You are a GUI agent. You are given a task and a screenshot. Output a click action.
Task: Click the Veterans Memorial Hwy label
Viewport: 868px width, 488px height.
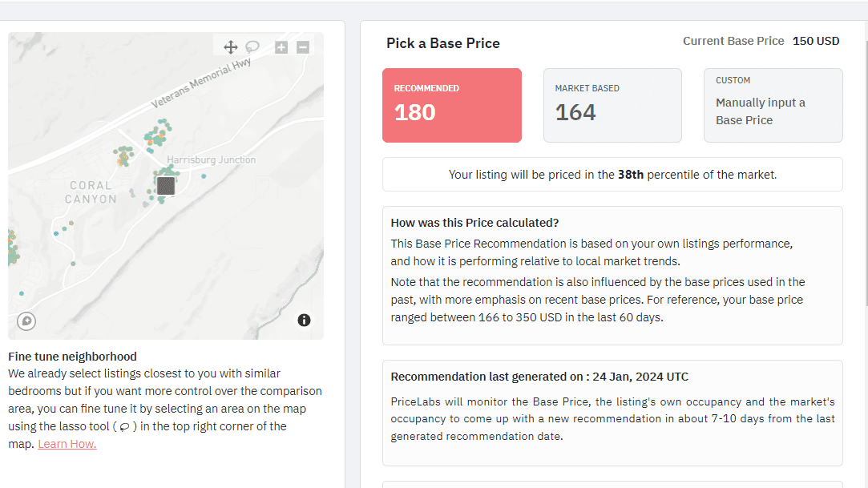tap(201, 83)
